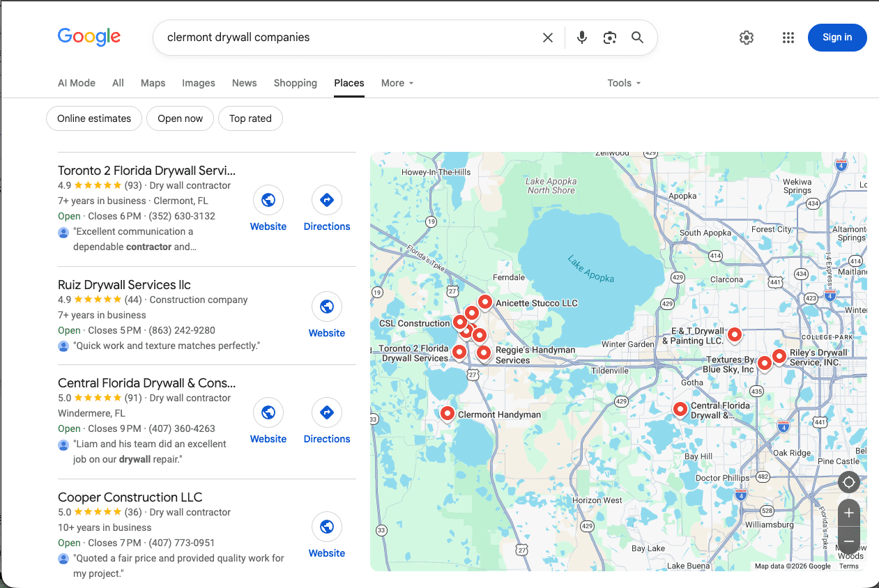The width and height of the screenshot is (879, 588).
Task: Click the CSL Construction map pin
Action: 460,322
